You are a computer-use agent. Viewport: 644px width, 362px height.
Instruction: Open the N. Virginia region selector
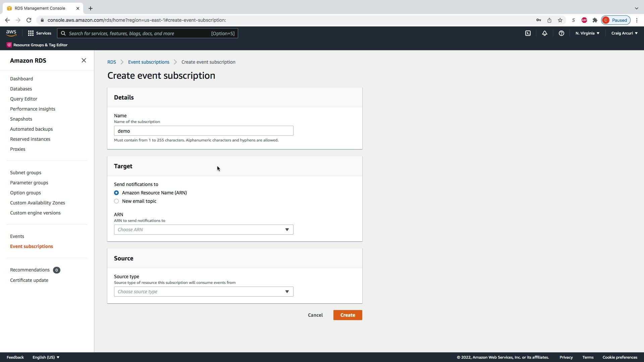point(587,33)
